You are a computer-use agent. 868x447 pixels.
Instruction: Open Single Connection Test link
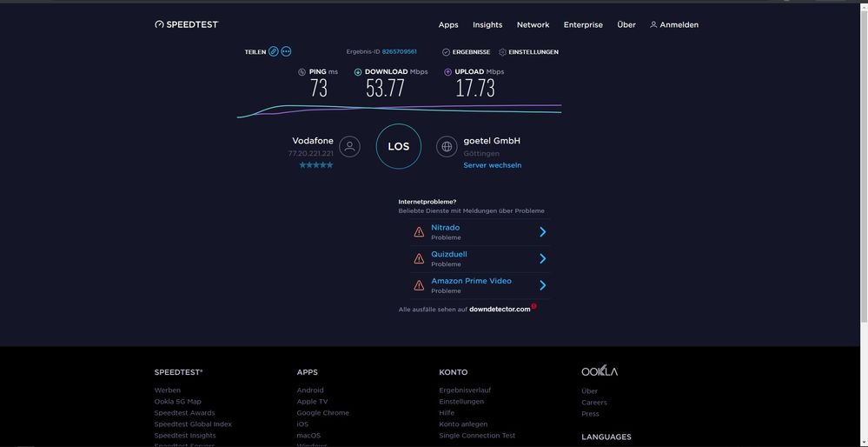(477, 436)
